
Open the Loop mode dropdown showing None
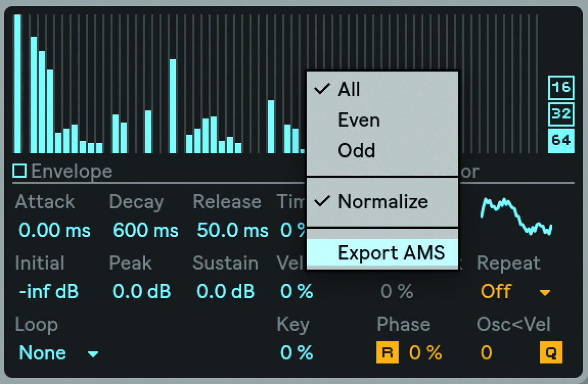pos(58,353)
